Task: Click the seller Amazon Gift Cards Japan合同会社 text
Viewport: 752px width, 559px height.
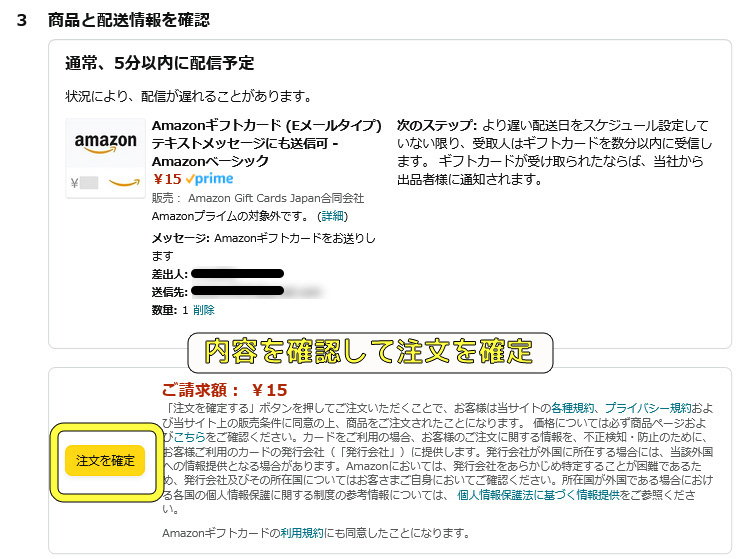Action: coord(276,198)
